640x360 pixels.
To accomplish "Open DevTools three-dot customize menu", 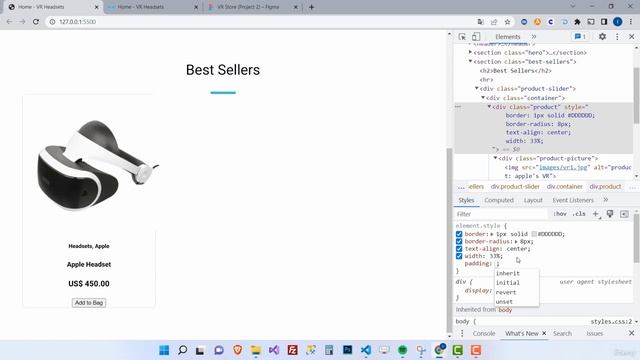I will 617,37.
